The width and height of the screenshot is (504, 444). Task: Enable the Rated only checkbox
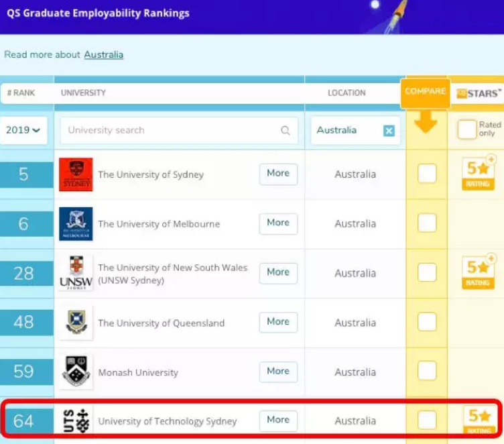[466, 129]
